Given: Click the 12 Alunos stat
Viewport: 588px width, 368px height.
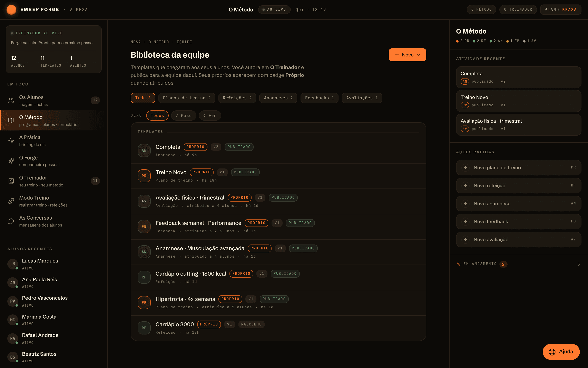Looking at the screenshot, I should pyautogui.click(x=18, y=61).
